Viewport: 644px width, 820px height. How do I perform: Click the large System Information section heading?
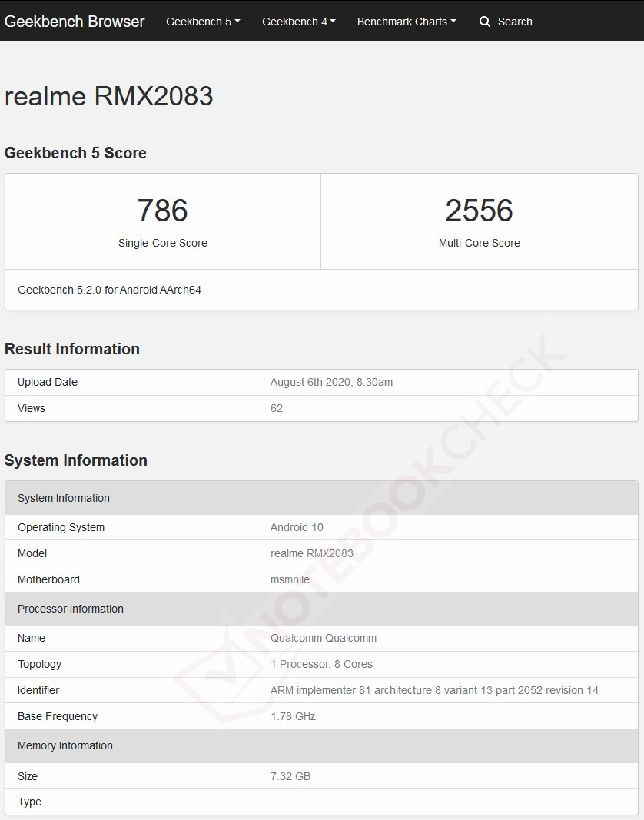[76, 460]
